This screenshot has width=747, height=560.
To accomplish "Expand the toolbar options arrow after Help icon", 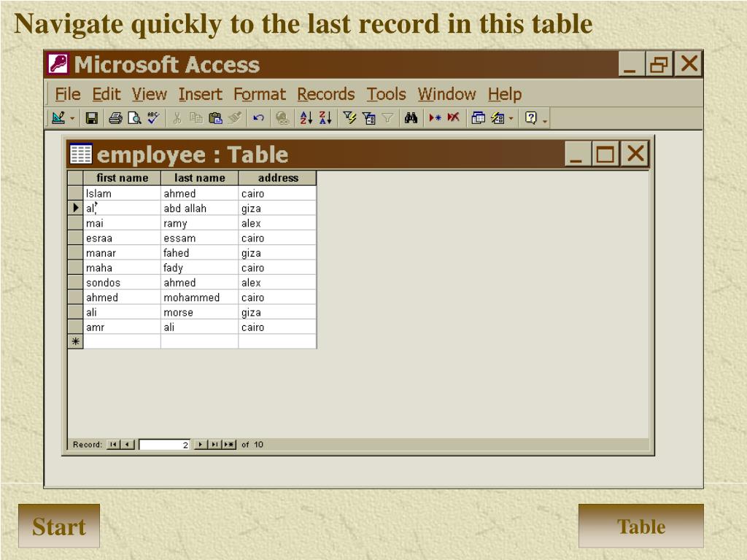I will pos(545,120).
